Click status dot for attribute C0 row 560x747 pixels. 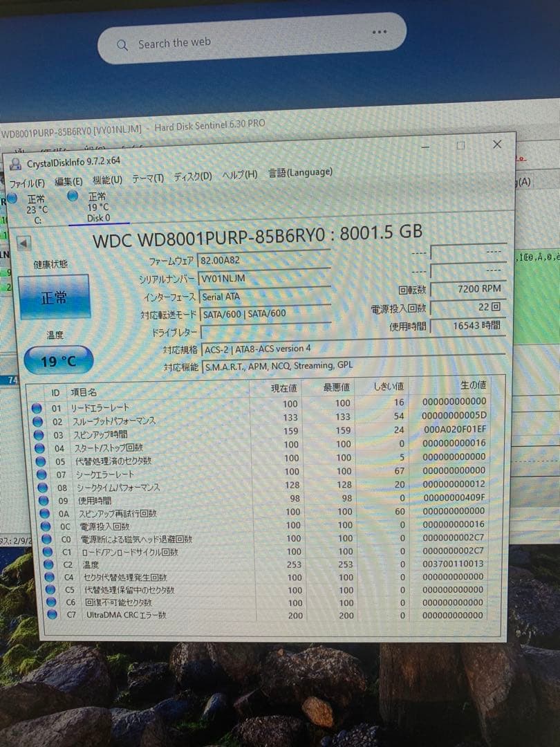click(46, 539)
